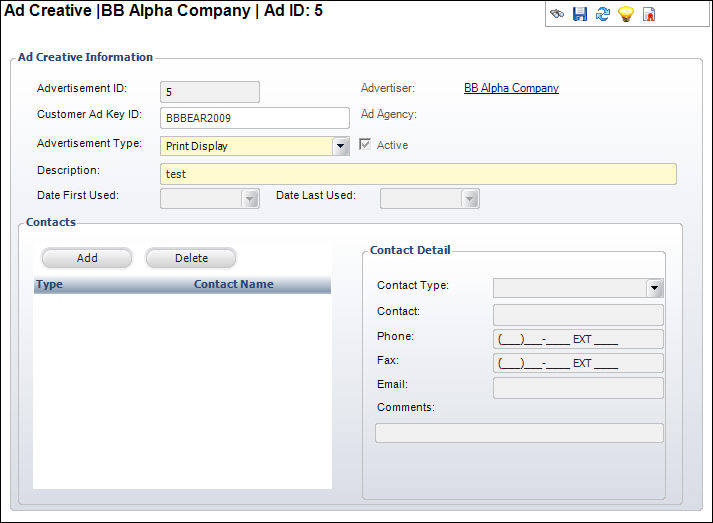The height and width of the screenshot is (523, 713).
Task: Click the Comments text box
Action: click(518, 433)
